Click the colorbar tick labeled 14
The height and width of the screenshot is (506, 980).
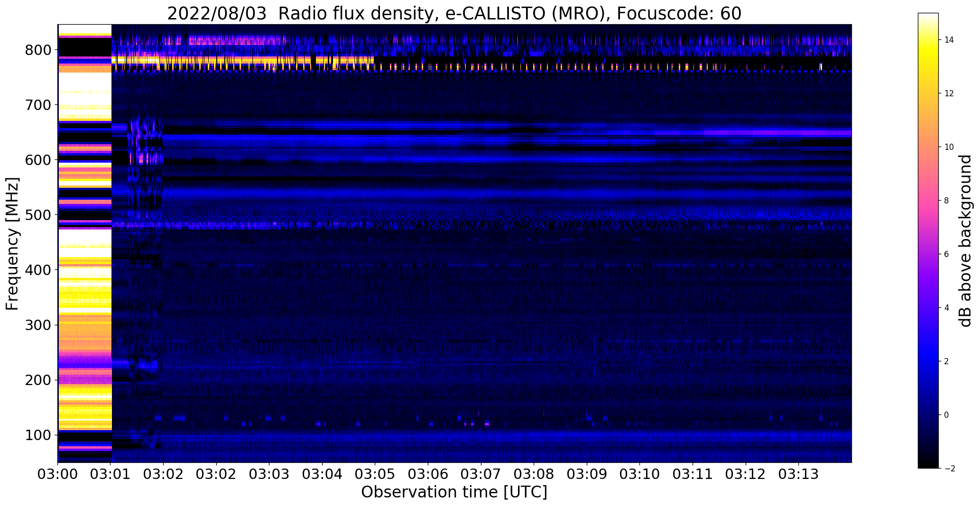click(949, 40)
